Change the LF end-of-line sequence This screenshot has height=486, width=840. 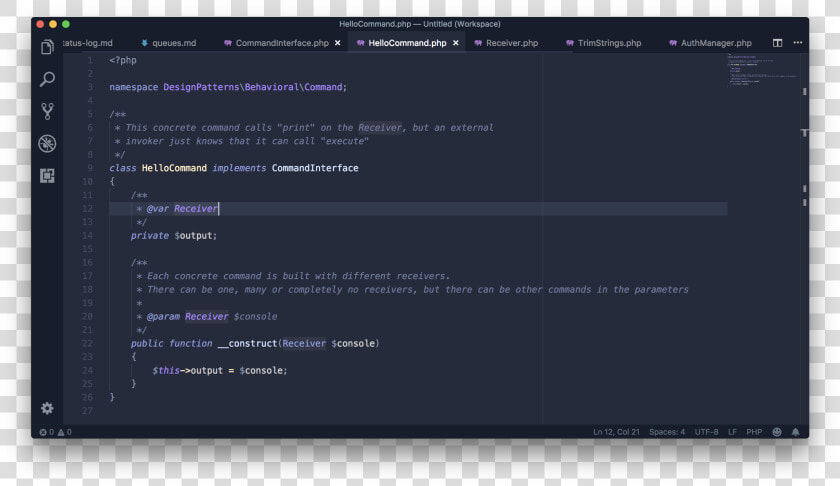point(732,432)
